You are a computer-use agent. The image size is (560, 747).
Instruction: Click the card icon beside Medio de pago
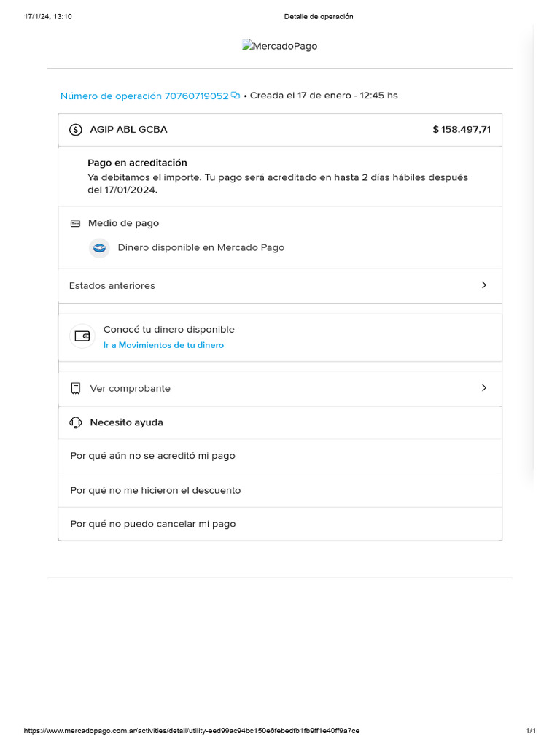tap(75, 223)
